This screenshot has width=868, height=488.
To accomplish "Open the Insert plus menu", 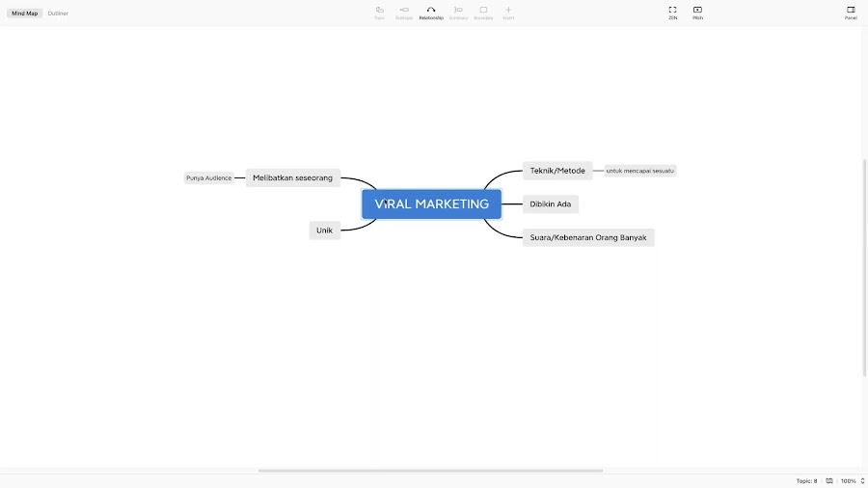I will (508, 13).
